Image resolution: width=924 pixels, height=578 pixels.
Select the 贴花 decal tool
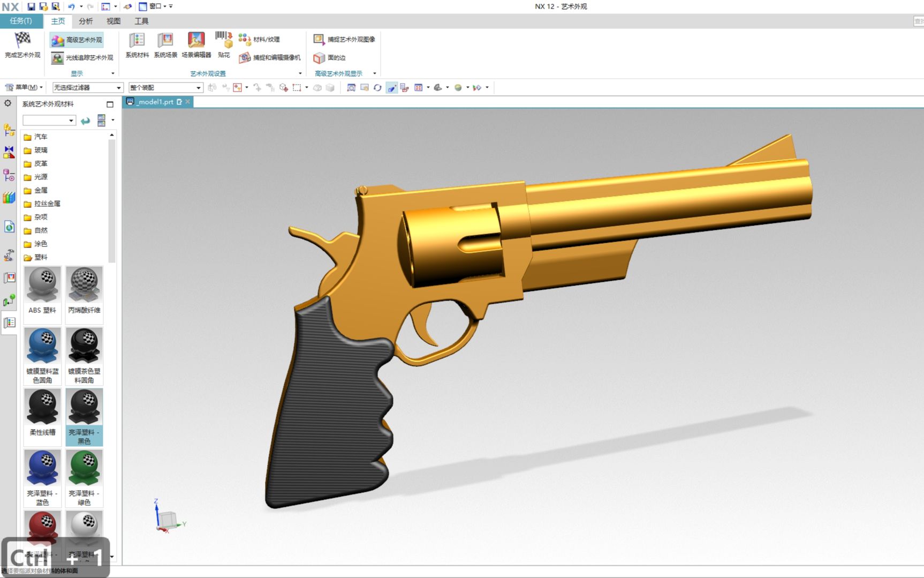pyautogui.click(x=224, y=45)
